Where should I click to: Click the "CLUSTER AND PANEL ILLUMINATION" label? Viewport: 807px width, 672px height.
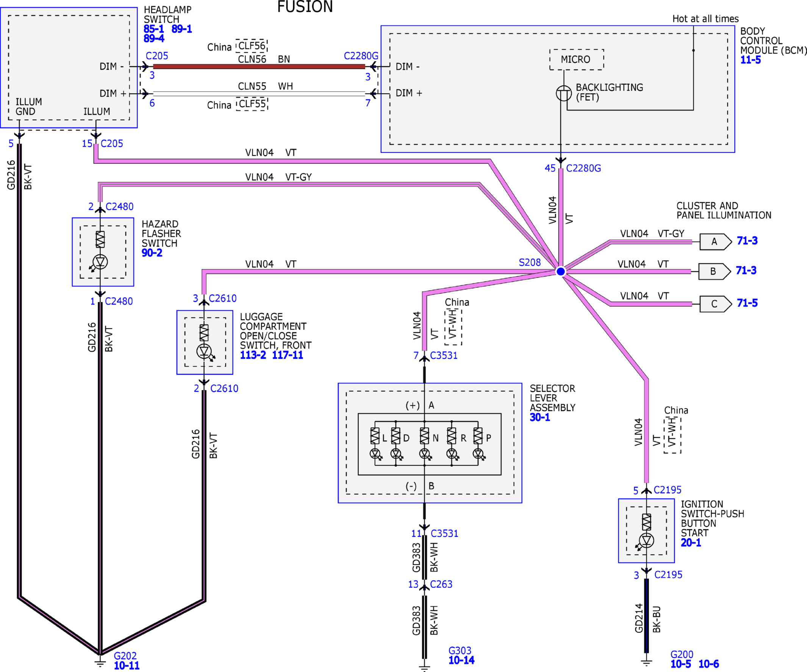(724, 211)
